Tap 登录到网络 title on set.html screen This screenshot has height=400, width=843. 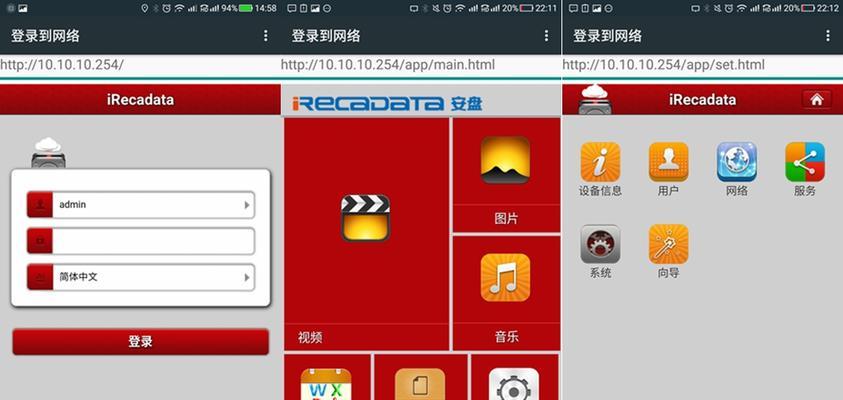(x=607, y=36)
